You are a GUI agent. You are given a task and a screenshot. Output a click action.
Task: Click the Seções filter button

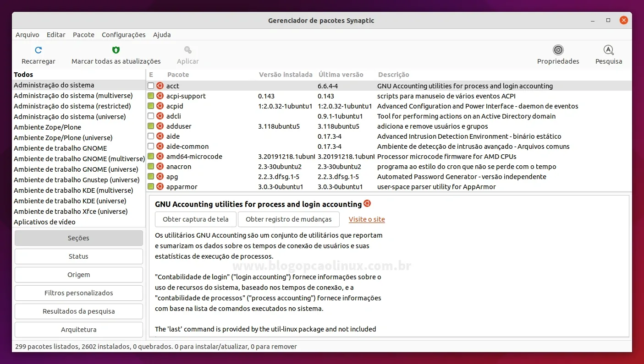click(x=78, y=238)
